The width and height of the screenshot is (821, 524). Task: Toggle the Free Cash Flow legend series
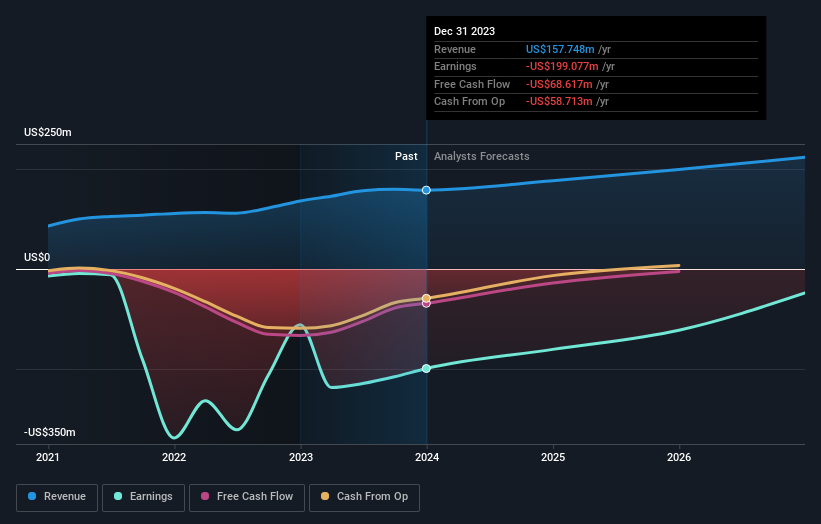[x=247, y=497]
